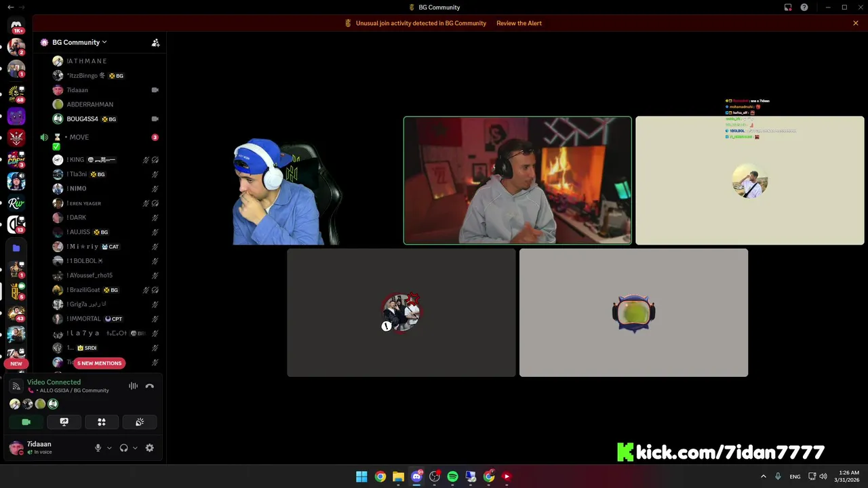
Task: Turn off the green camera button
Action: click(26, 422)
